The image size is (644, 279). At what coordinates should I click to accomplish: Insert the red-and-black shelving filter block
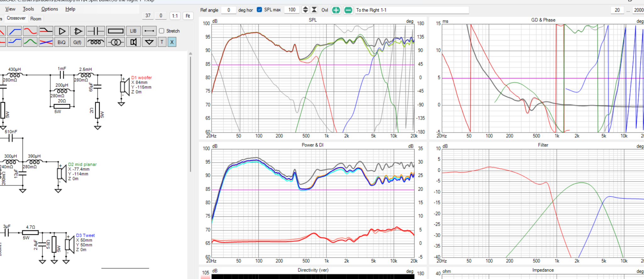click(46, 31)
